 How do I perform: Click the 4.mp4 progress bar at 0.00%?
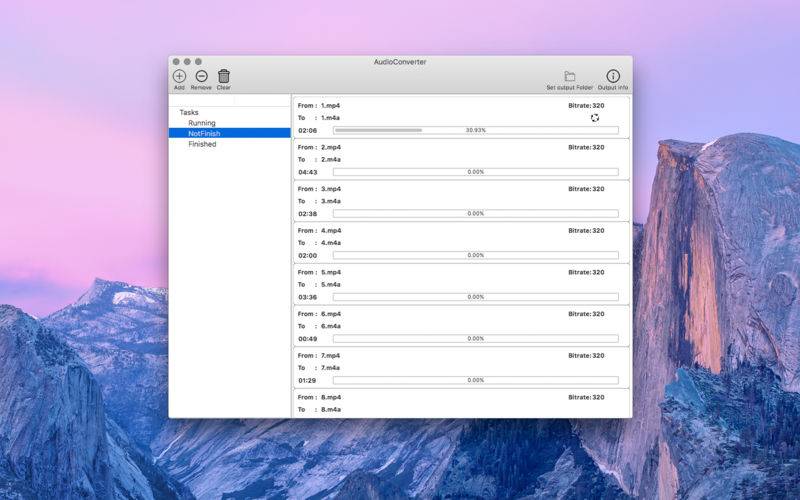tap(475, 255)
